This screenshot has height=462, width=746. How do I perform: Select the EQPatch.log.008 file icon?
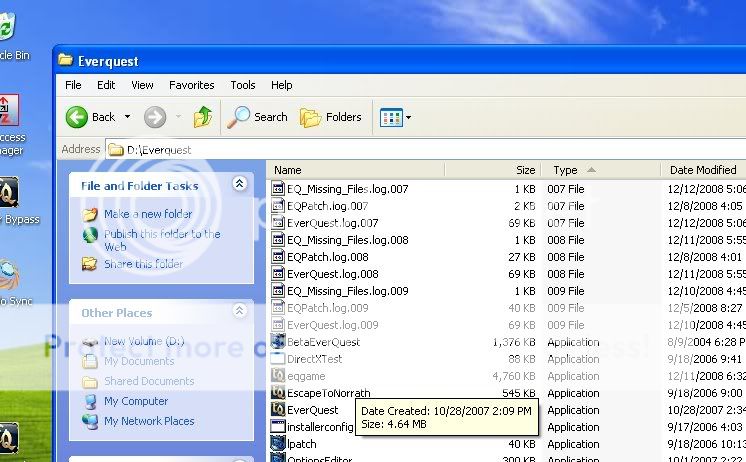pyautogui.click(x=278, y=256)
